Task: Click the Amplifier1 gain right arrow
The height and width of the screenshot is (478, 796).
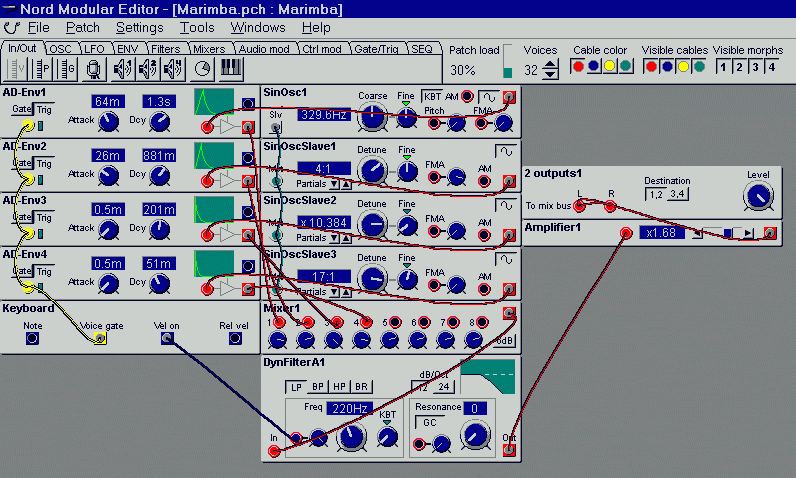Action: 748,233
